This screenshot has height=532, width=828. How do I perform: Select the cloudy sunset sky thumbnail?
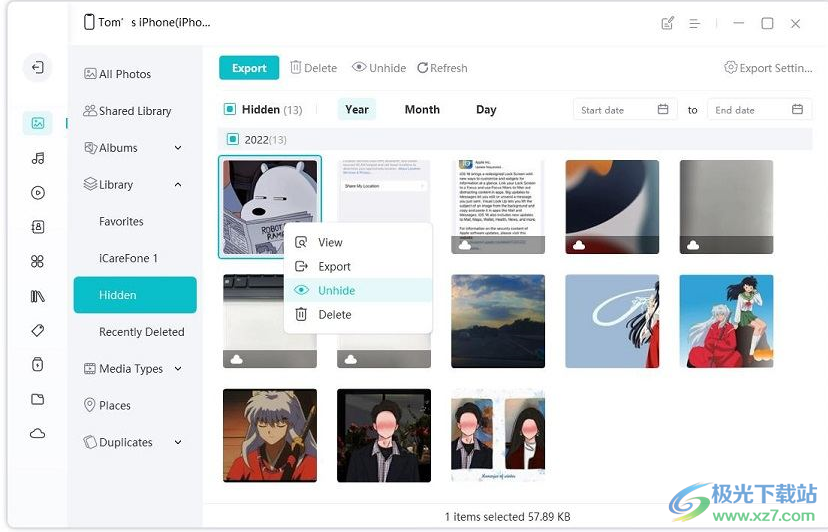[497, 321]
